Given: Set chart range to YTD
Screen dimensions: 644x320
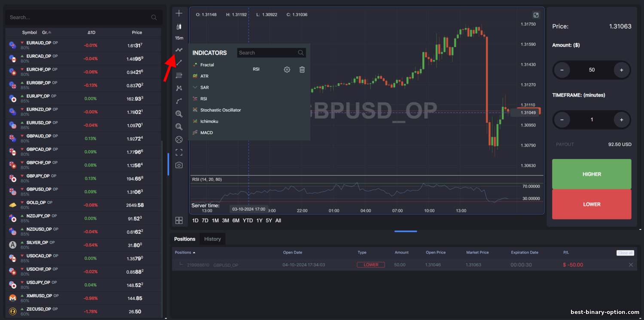Looking at the screenshot, I should pos(248,220).
